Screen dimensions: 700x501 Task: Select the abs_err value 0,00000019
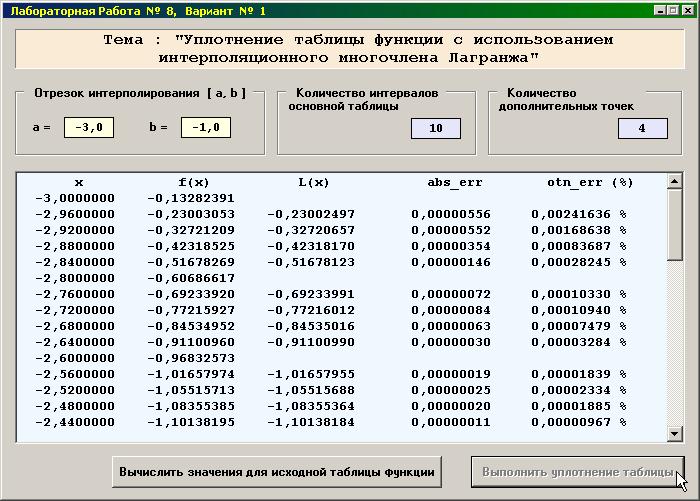click(451, 374)
